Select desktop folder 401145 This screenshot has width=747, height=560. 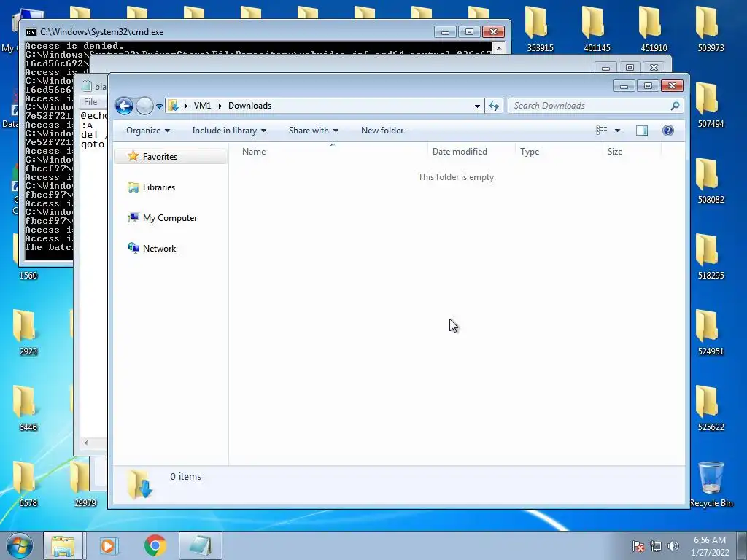click(597, 29)
